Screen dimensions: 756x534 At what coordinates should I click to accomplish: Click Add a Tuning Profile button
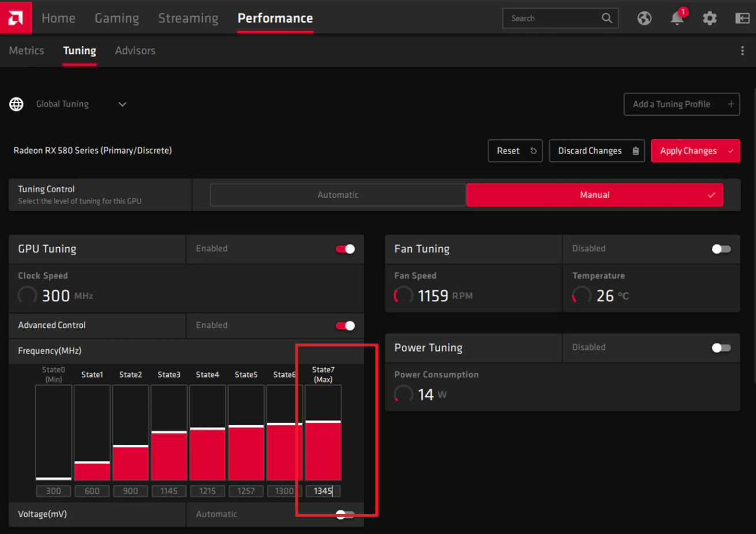(x=682, y=104)
